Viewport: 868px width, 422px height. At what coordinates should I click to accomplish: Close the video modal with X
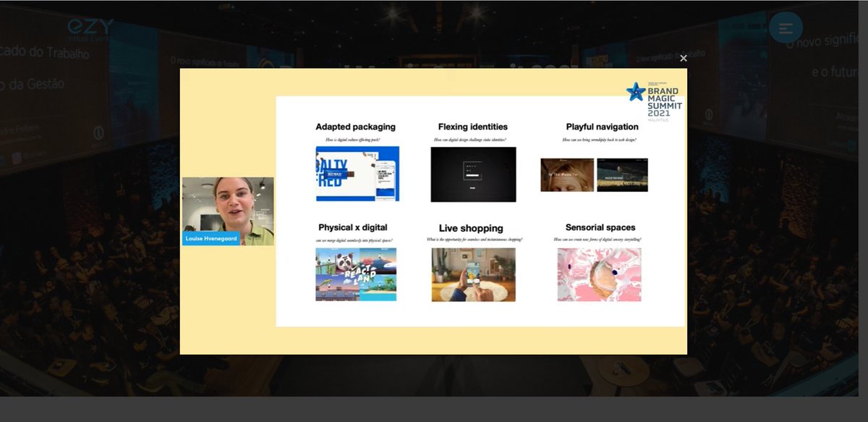[x=684, y=59]
